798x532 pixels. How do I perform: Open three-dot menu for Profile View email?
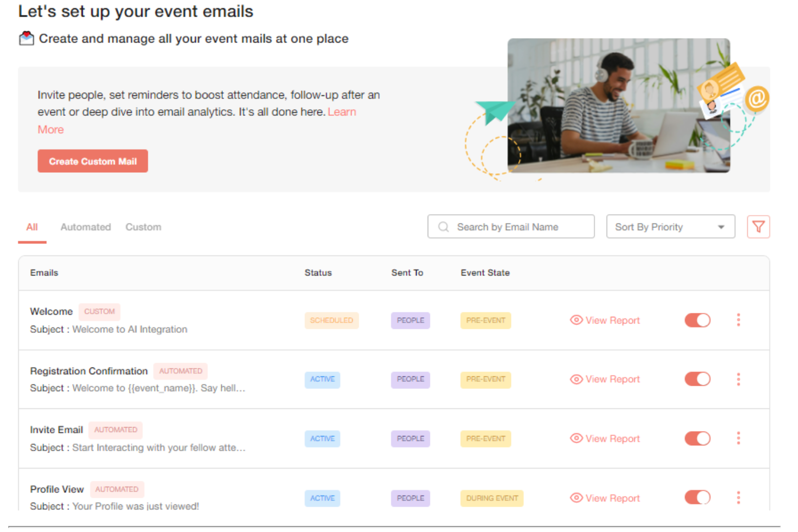pyautogui.click(x=738, y=498)
